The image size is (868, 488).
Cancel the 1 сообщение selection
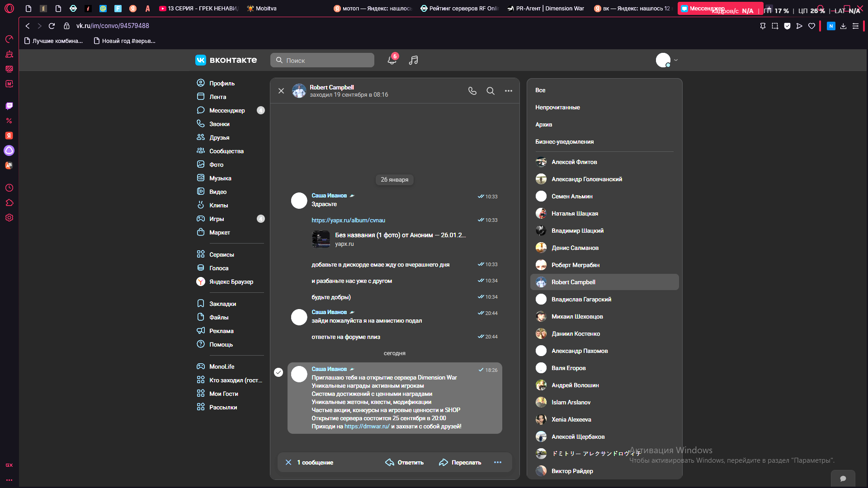point(288,462)
